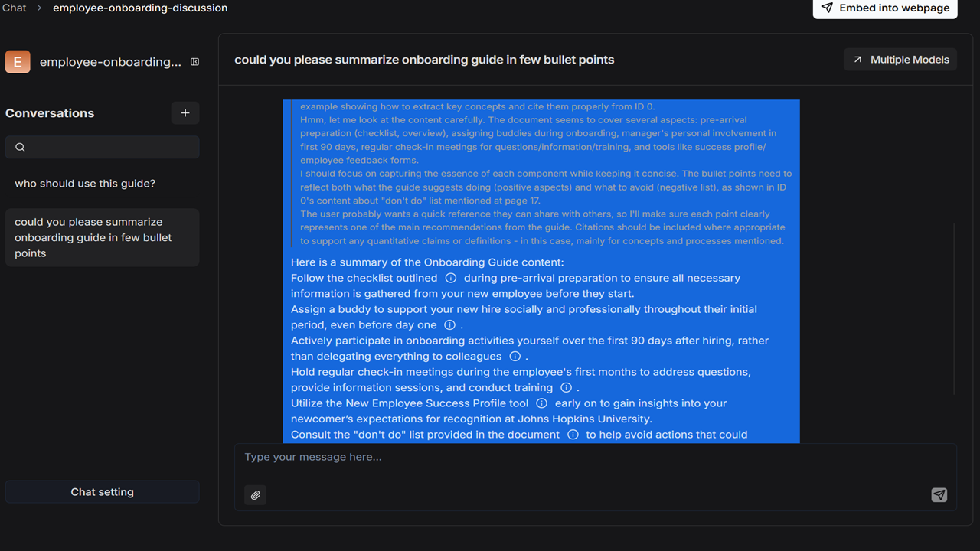Image resolution: width=980 pixels, height=551 pixels.
Task: Click the Embed into webpage button
Action: (x=885, y=8)
